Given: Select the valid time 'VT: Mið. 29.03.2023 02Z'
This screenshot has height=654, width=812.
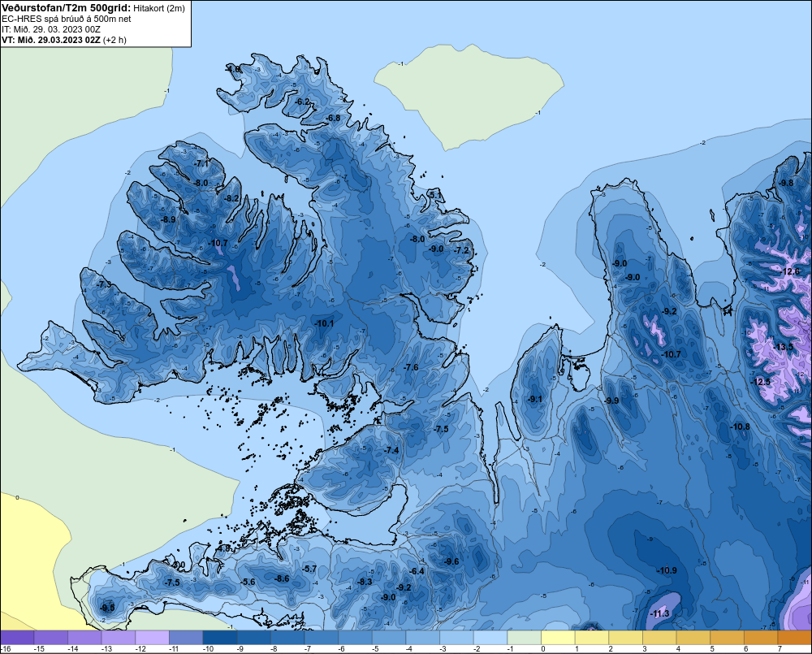Looking at the screenshot, I should [x=50, y=40].
